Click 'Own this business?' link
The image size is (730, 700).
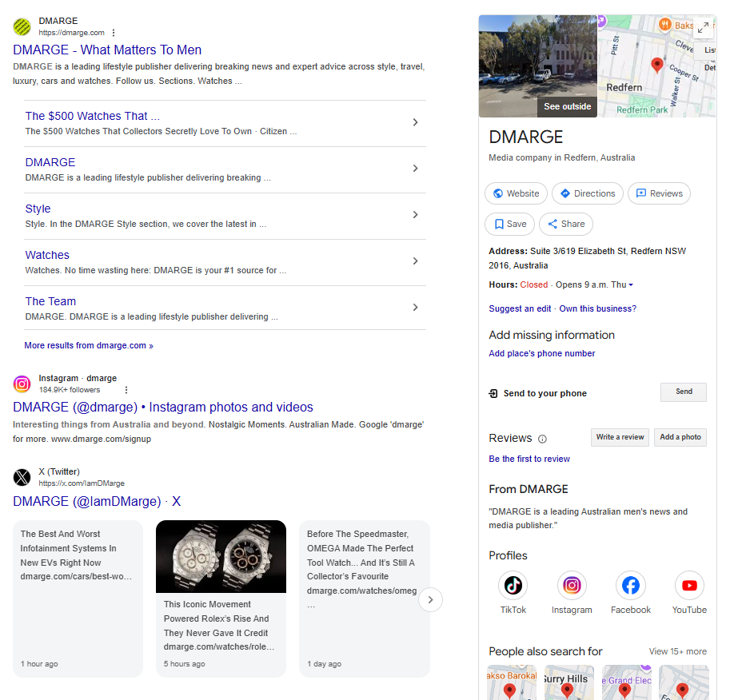pyautogui.click(x=598, y=308)
